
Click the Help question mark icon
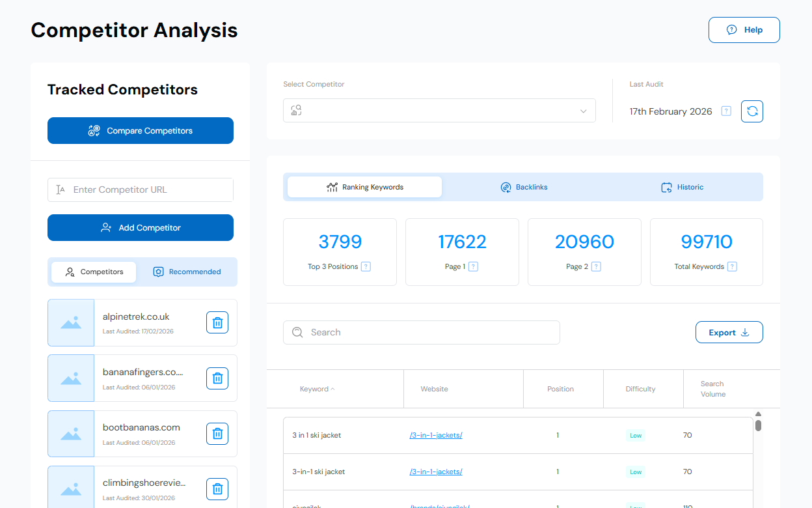pos(732,30)
